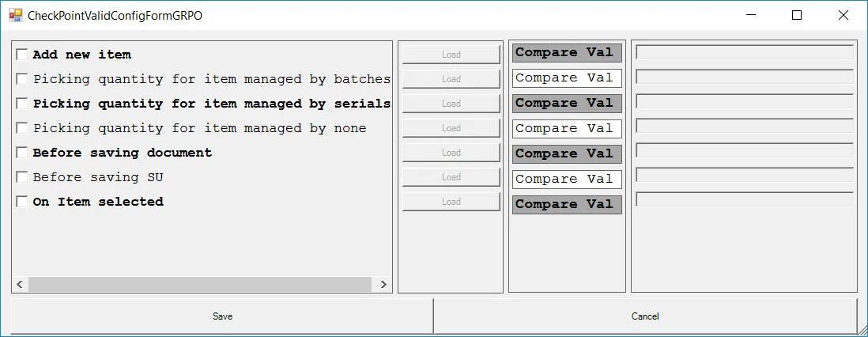The height and width of the screenshot is (337, 868).
Task: Toggle Picking quantity for item managed by serials
Action: pos(22,104)
